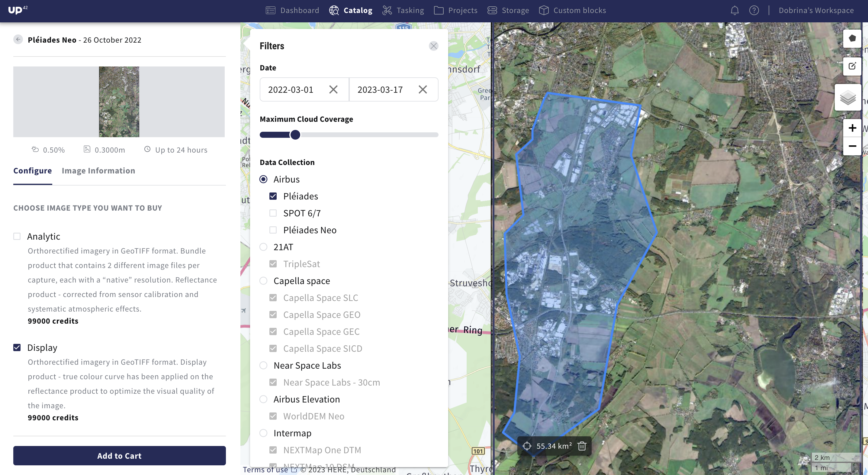Image resolution: width=868 pixels, height=475 pixels.
Task: Enable the Analytic image type checkbox
Action: (17, 236)
